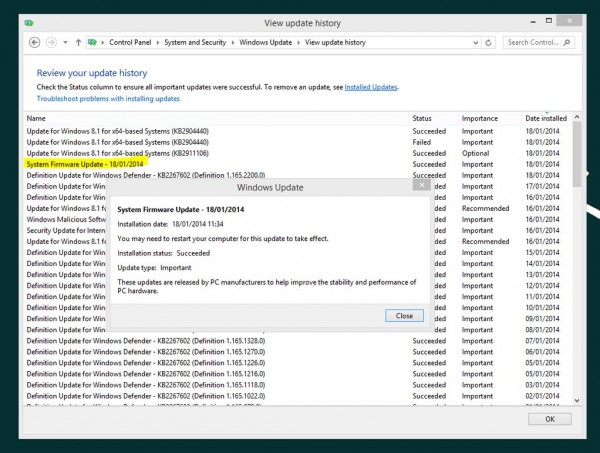Go back with the Back arrow button
The width and height of the screenshot is (600, 453).
34,42
